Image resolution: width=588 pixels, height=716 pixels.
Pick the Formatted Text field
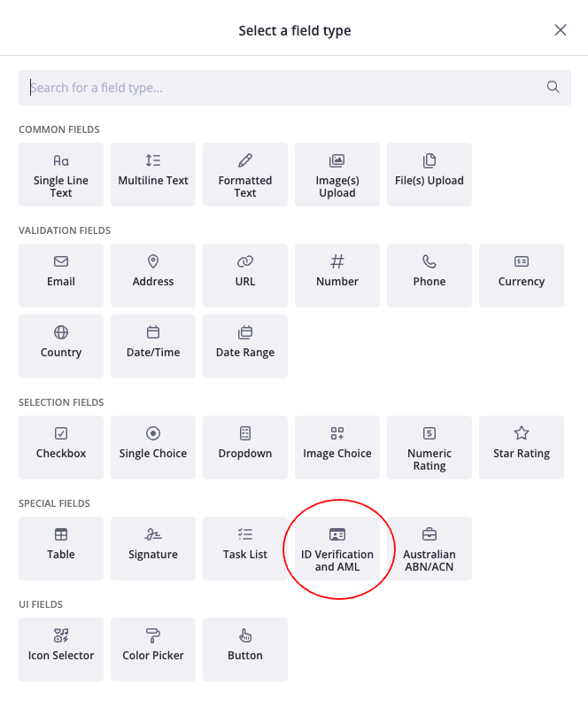pos(245,175)
